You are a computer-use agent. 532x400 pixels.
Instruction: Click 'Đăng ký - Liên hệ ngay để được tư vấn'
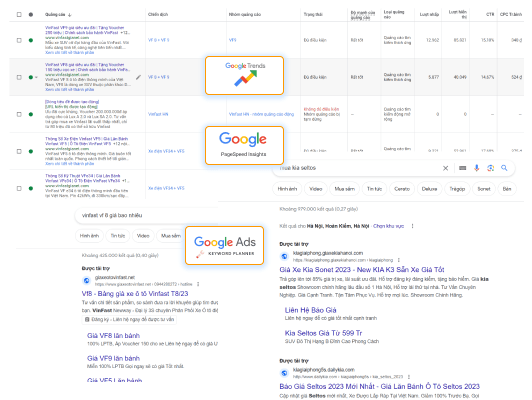pyautogui.click(x=130, y=320)
